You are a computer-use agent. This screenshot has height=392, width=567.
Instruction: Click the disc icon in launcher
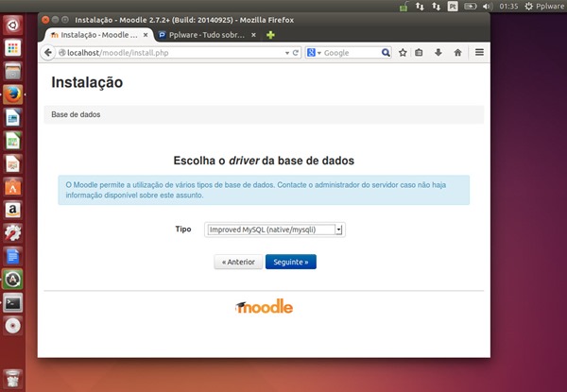[x=12, y=326]
